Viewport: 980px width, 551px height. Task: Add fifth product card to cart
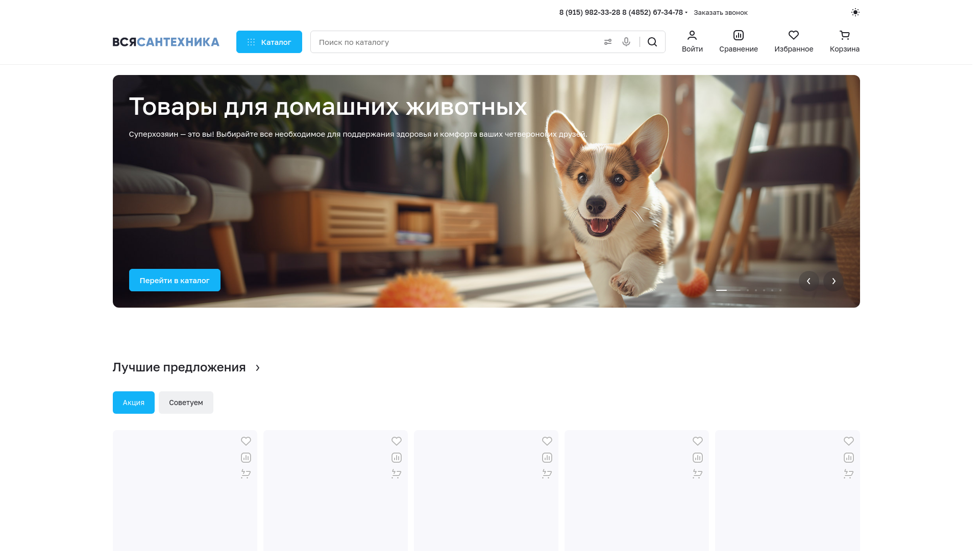(x=849, y=474)
